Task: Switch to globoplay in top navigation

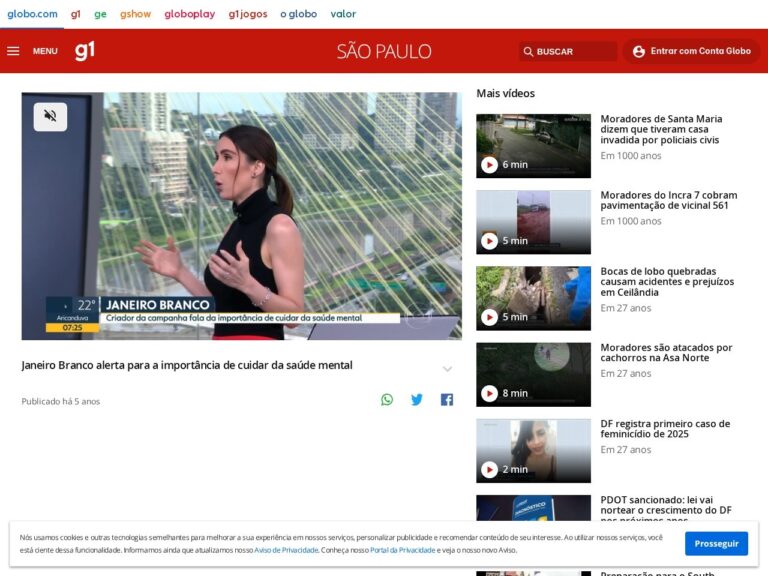Action: point(190,14)
